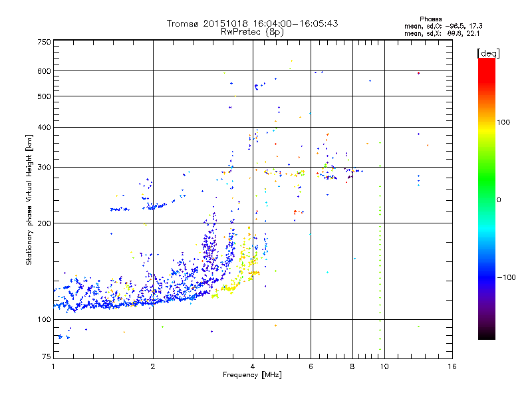Image resolution: width=532 pixels, height=399 pixels.
Task: Click the x-axis label '8'
Action: 352,366
